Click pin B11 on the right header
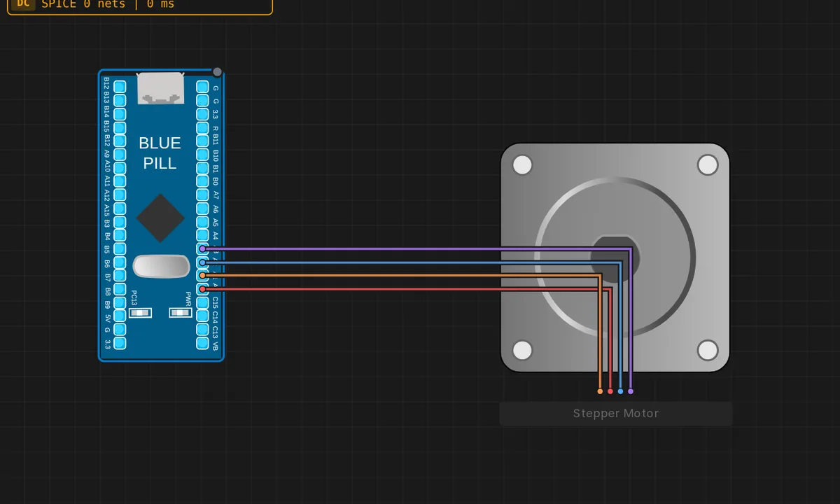 [x=202, y=141]
